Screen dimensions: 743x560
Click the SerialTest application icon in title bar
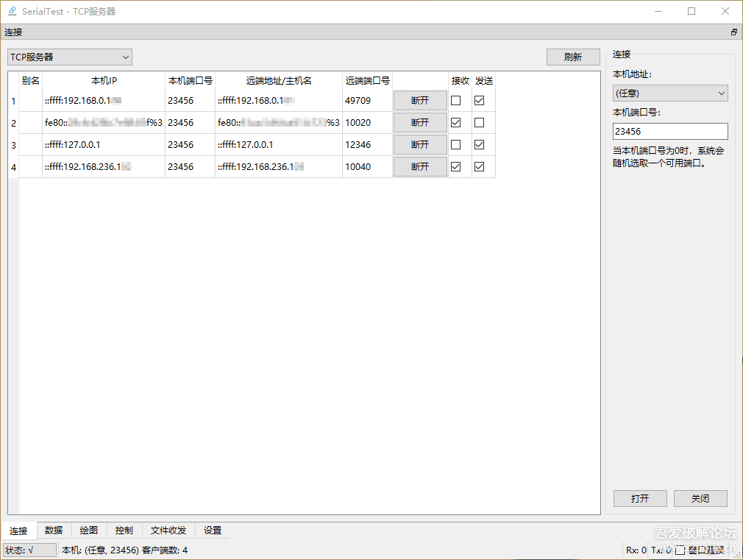pyautogui.click(x=10, y=11)
